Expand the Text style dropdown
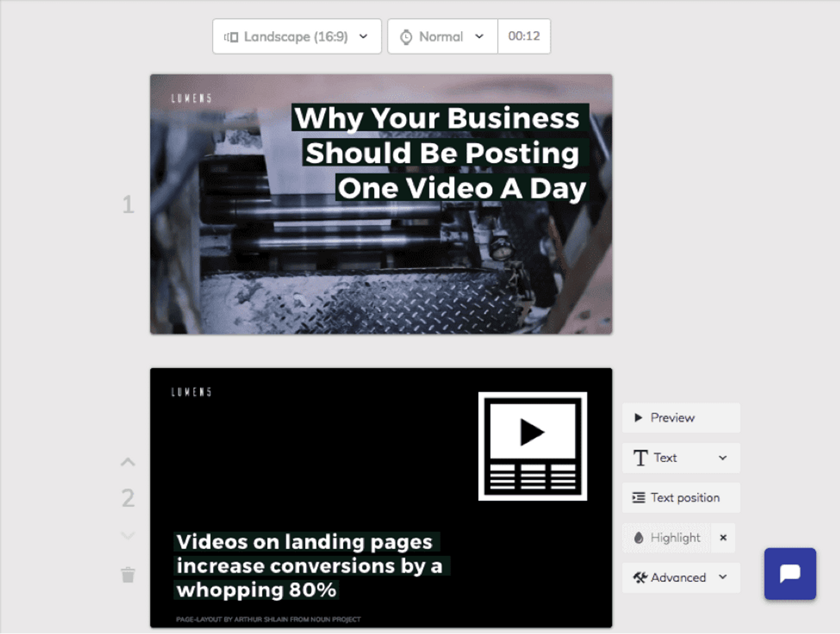This screenshot has height=634, width=840. (x=680, y=458)
